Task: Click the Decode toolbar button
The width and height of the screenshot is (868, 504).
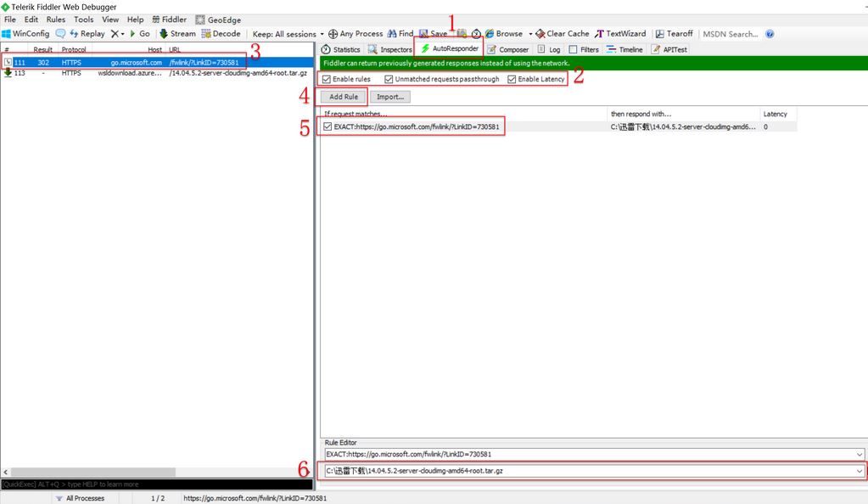Action: point(221,34)
